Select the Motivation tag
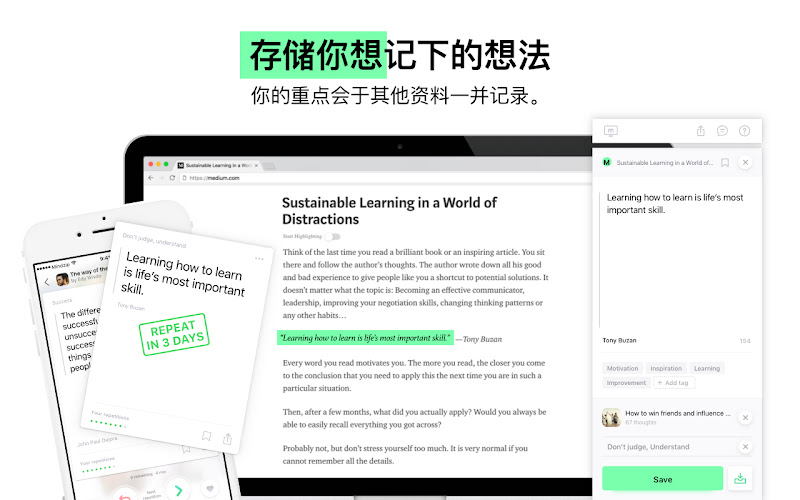 (622, 368)
